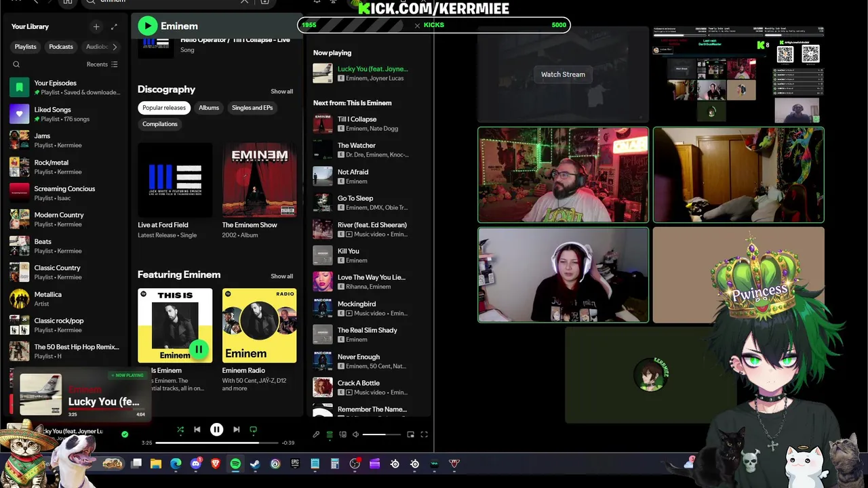Toggle the queue view icon
This screenshot has height=488, width=868.
tap(330, 434)
